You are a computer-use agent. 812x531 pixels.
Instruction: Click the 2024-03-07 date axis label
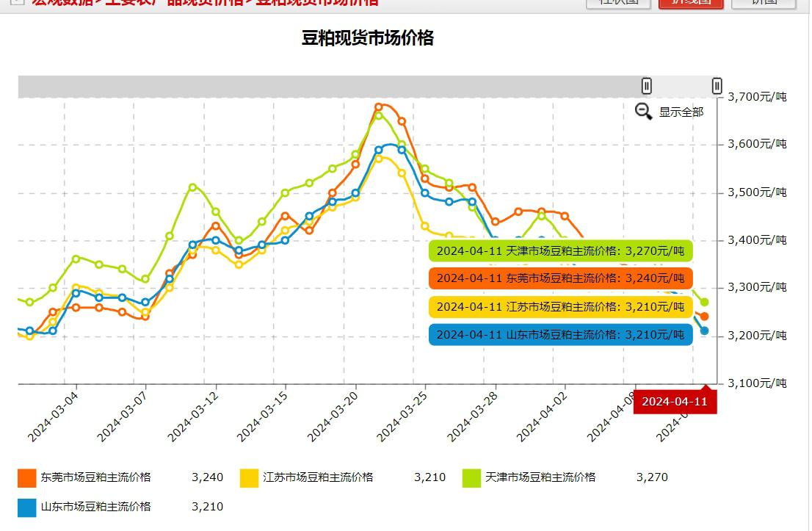pos(122,417)
